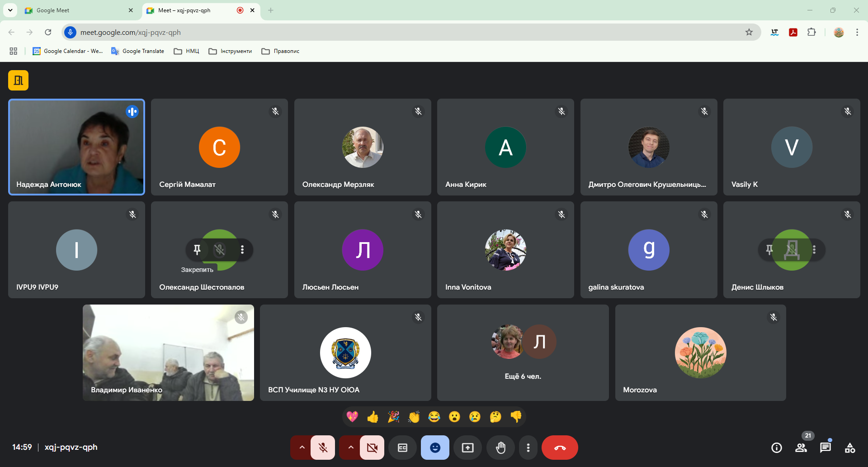The image size is (868, 467).
Task: Switch to the Google Meet tab
Action: (77, 10)
